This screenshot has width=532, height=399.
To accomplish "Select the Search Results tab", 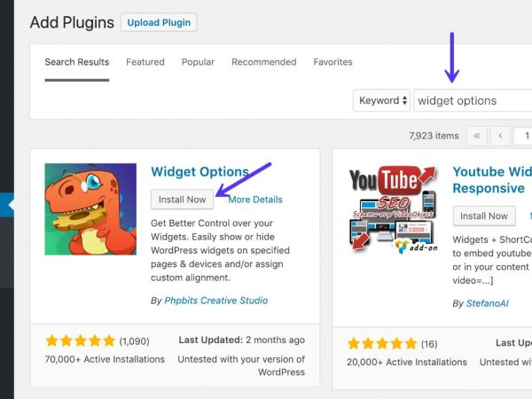I will coord(77,62).
